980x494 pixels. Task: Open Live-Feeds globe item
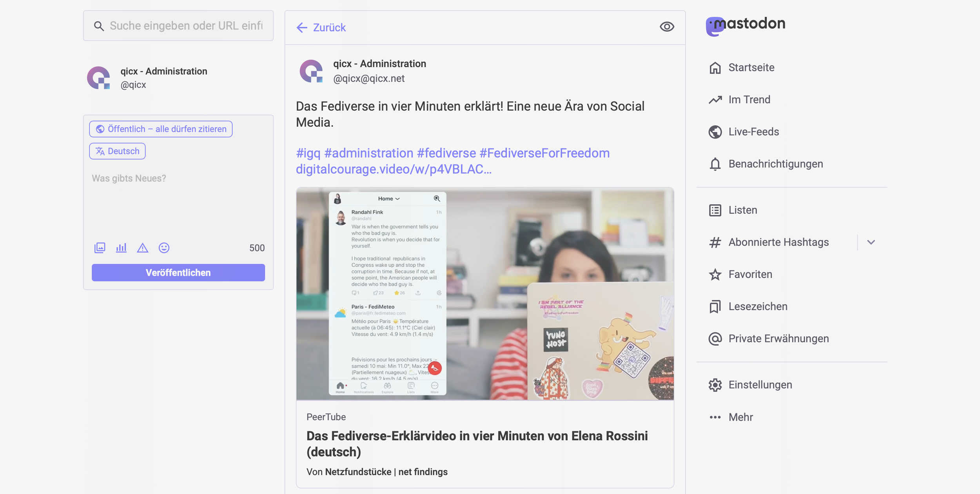pos(753,132)
